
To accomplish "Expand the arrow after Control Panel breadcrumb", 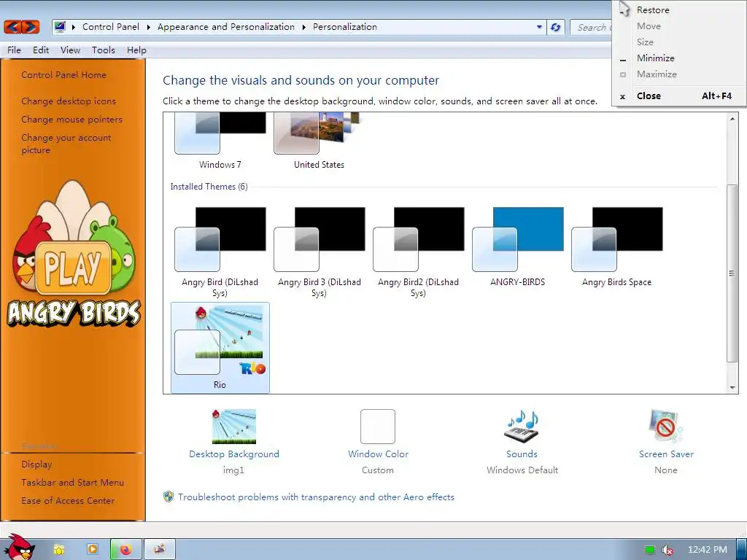I will [x=148, y=27].
